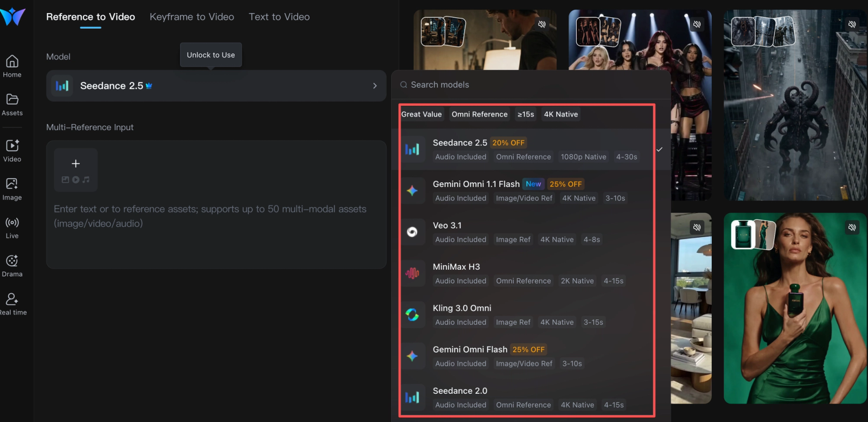Click reference images on girl group video
This screenshot has width=868, height=422.
pos(598,31)
